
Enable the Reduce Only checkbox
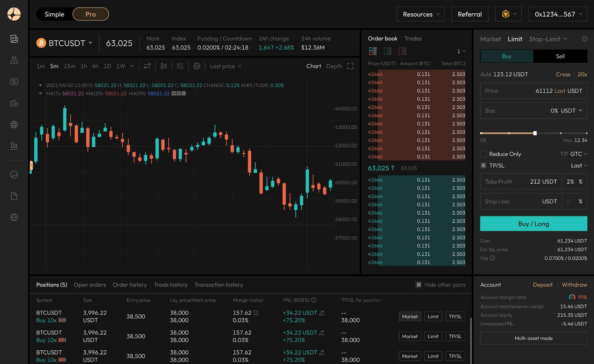tap(483, 154)
